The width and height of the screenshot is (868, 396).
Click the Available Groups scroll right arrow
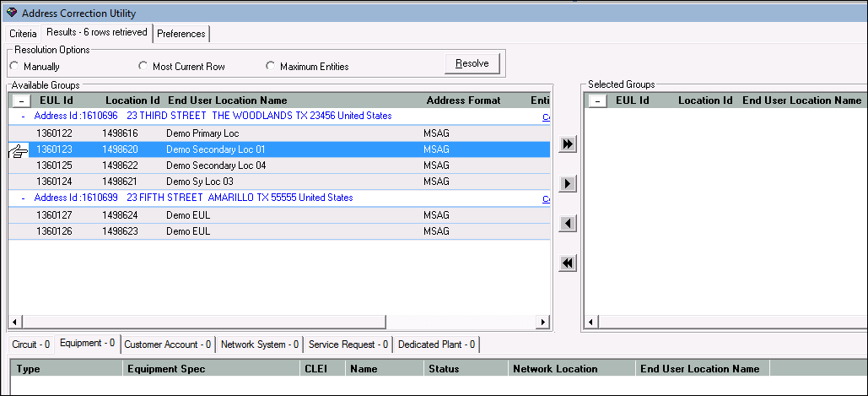coord(543,322)
